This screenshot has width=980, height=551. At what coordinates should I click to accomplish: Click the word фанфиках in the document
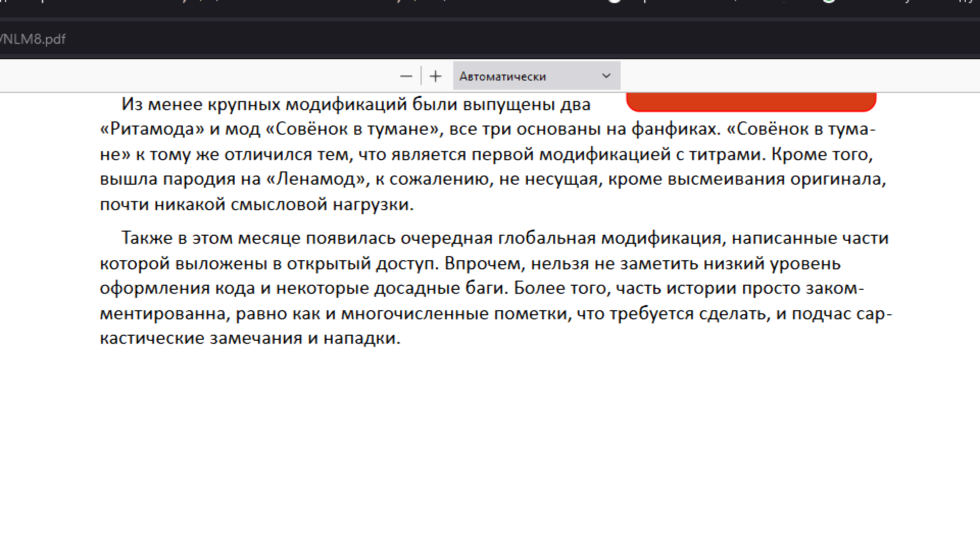click(675, 129)
